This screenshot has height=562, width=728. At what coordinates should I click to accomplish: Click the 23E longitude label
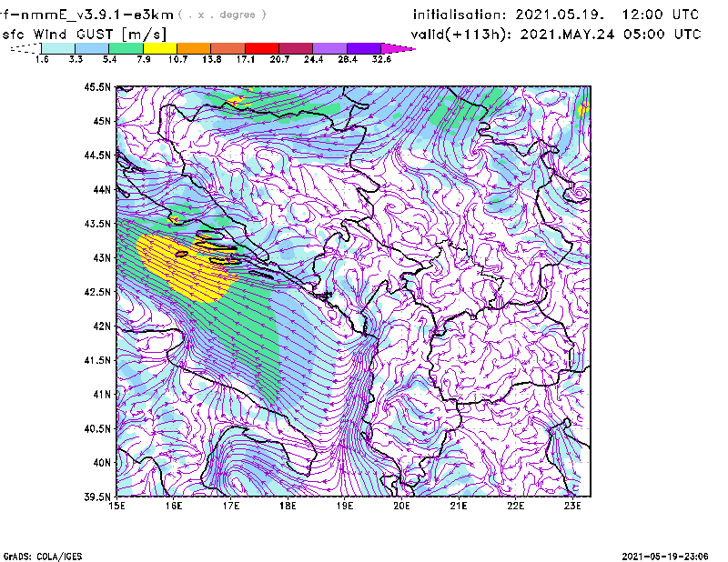(572, 506)
